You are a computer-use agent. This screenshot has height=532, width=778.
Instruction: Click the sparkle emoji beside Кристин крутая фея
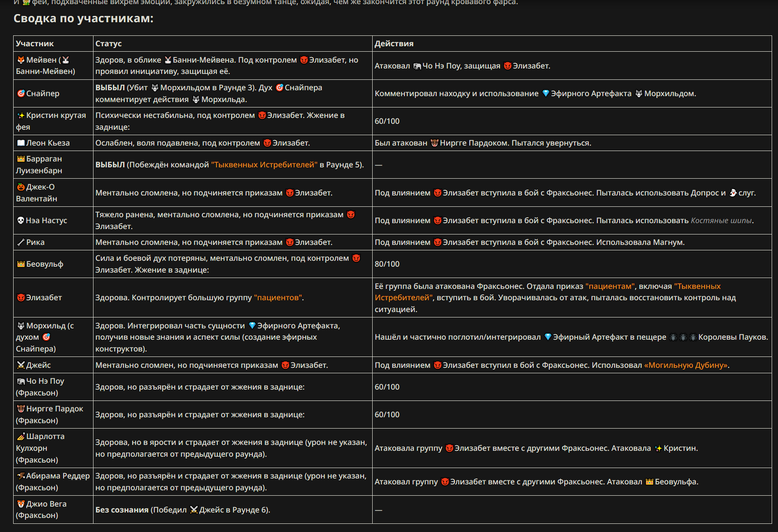[x=21, y=115]
